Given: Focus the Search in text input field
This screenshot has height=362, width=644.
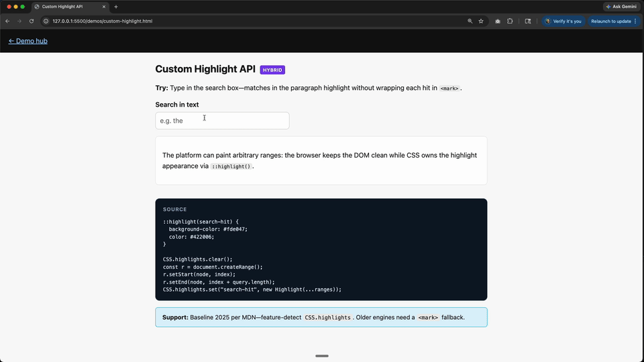Looking at the screenshot, I should pyautogui.click(x=222, y=121).
